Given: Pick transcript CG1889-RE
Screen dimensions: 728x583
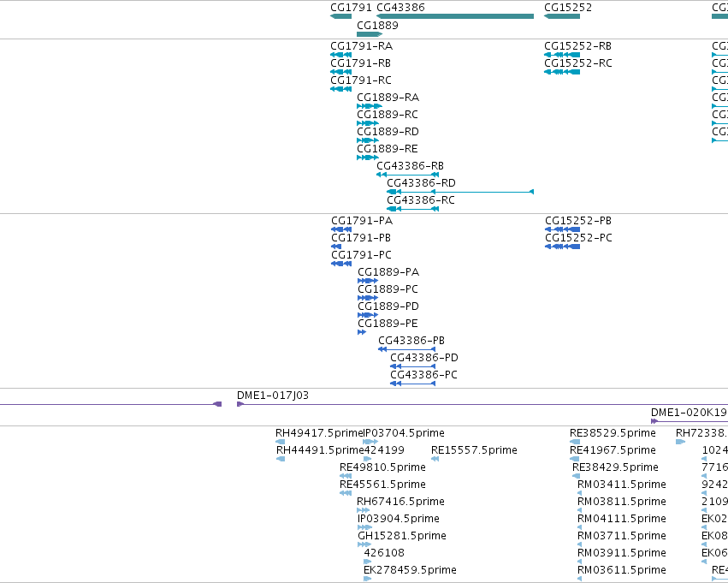Looking at the screenshot, I should click(388, 149).
